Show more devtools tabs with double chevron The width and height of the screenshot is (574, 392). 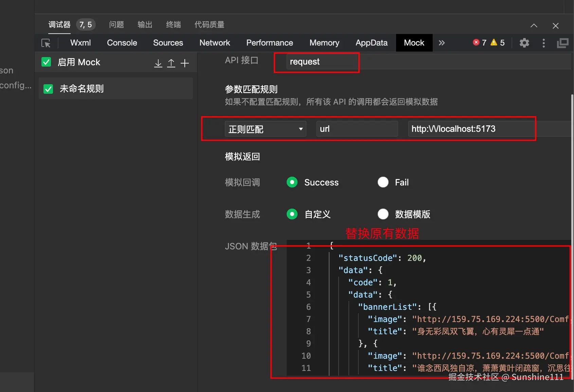pyautogui.click(x=442, y=43)
